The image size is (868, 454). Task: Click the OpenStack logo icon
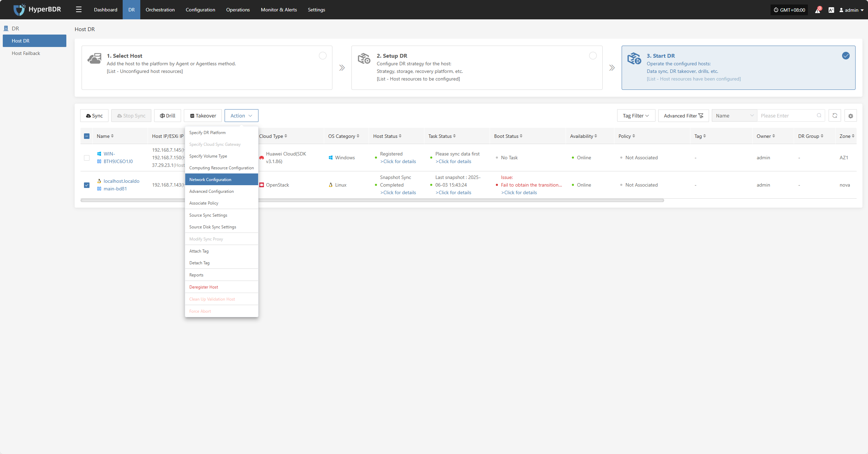[262, 185]
